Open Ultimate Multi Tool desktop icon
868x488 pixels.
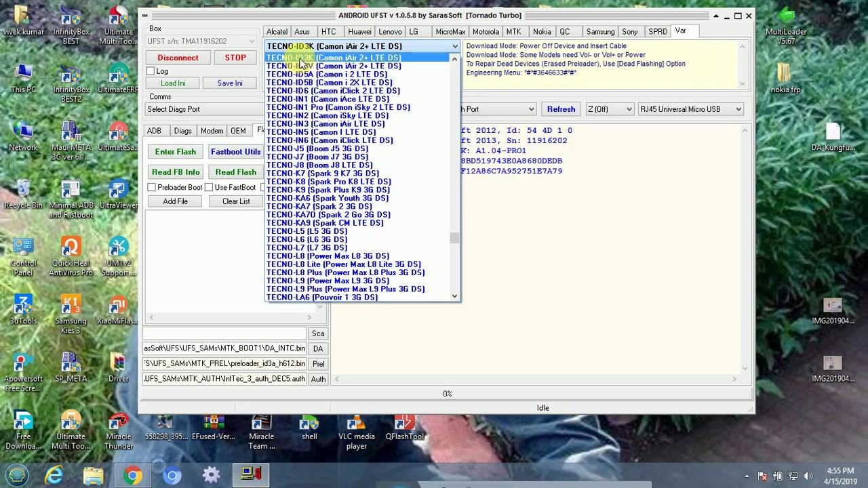coord(118,25)
